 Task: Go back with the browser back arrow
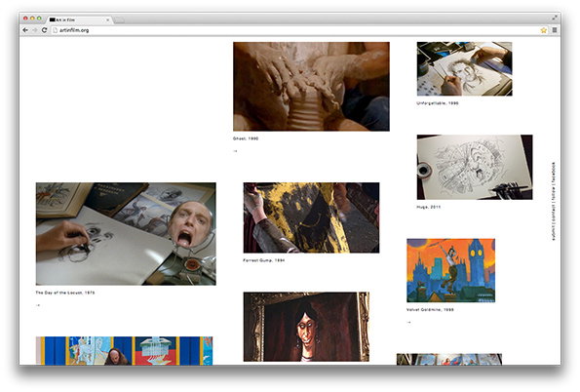click(25, 30)
